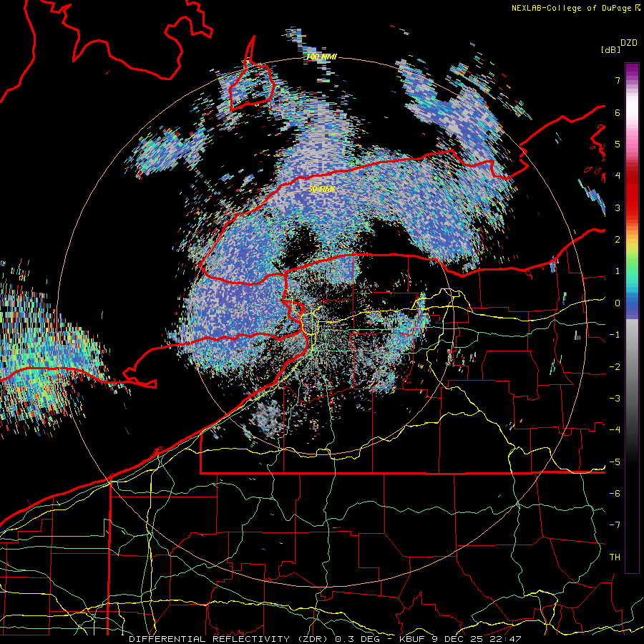Click the ZDR color scale bar
The height and width of the screenshot is (644, 644).
click(x=632, y=318)
